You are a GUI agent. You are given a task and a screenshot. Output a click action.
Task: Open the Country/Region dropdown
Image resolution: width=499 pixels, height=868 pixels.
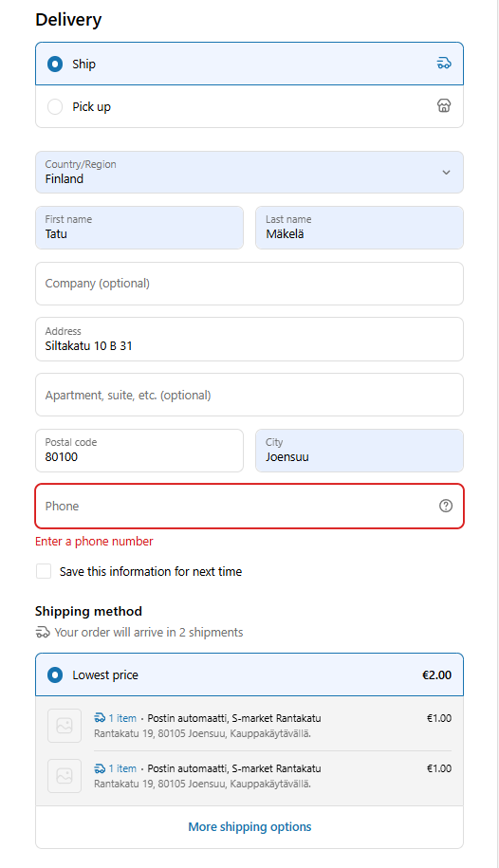click(249, 172)
